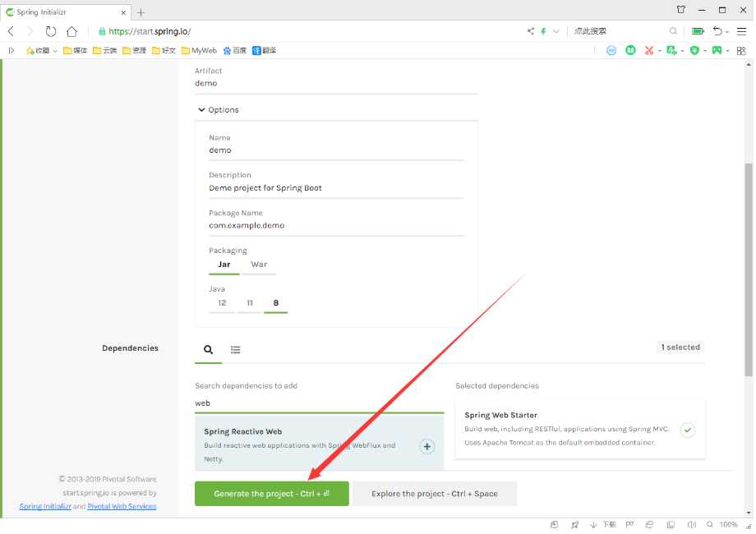Screen dimensions: 756x534
Task: Click the search dependencies field with web
Action: 319,403
